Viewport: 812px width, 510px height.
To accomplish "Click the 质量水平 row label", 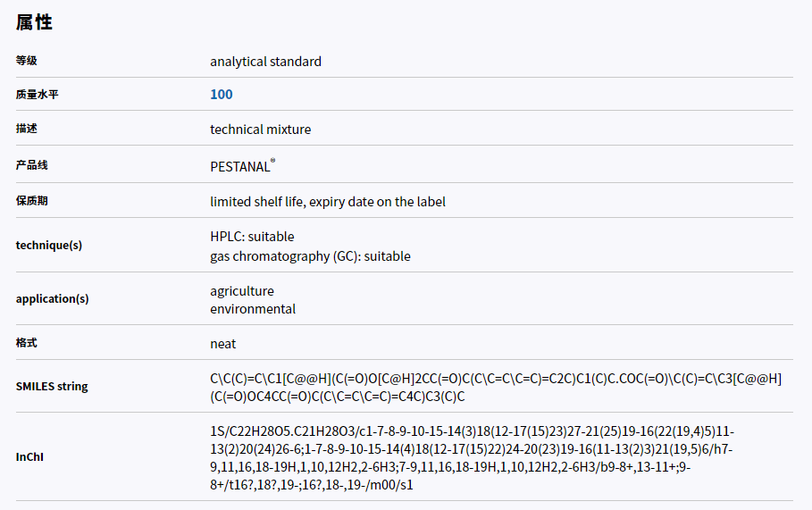I will pyautogui.click(x=38, y=95).
